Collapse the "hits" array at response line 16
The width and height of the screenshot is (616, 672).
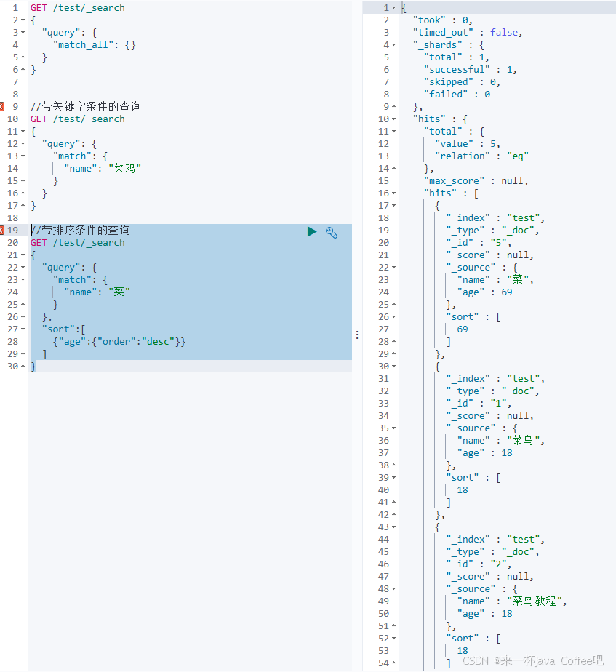(394, 193)
